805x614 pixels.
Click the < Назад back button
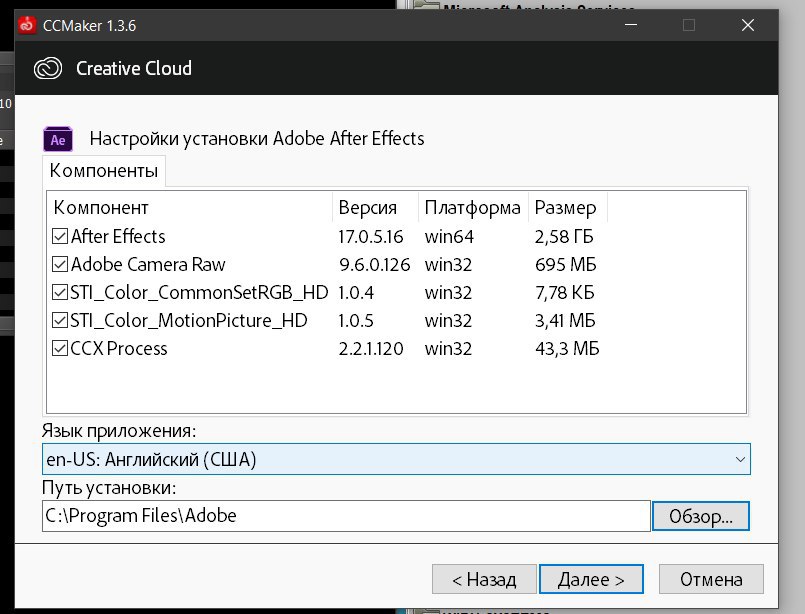[484, 579]
